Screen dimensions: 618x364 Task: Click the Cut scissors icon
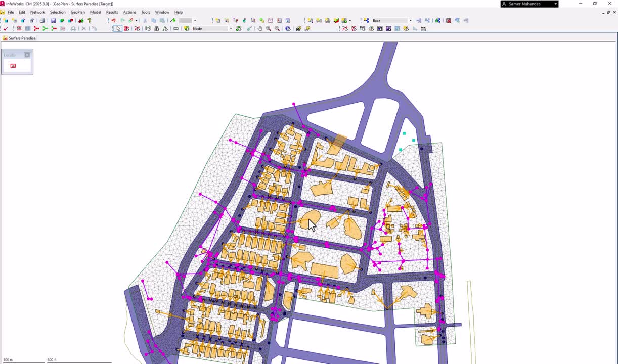145,21
